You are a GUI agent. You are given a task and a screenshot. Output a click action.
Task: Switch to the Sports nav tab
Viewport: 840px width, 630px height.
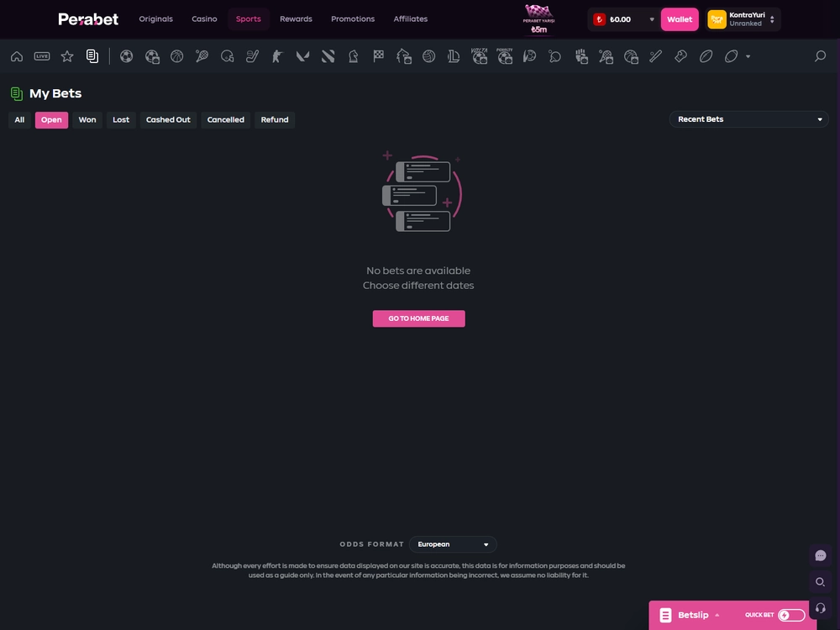tap(249, 18)
